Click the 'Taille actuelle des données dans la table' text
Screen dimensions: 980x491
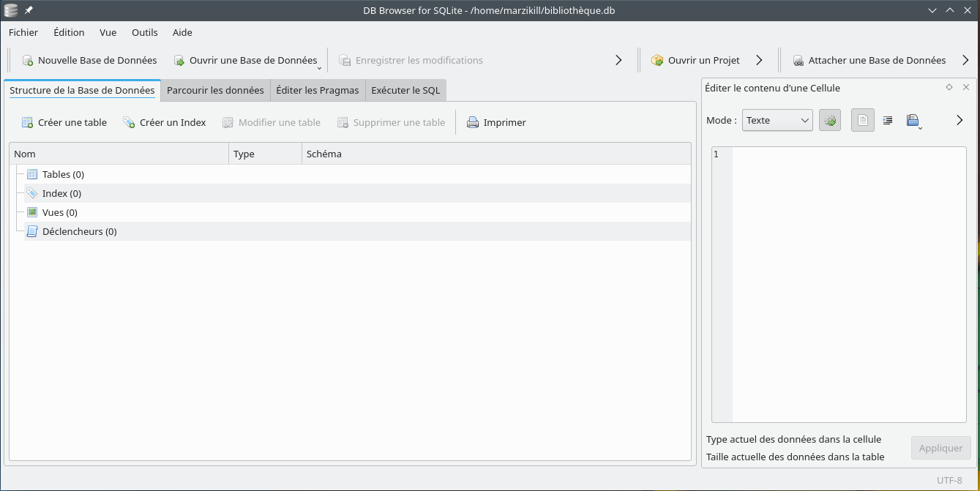(796, 457)
